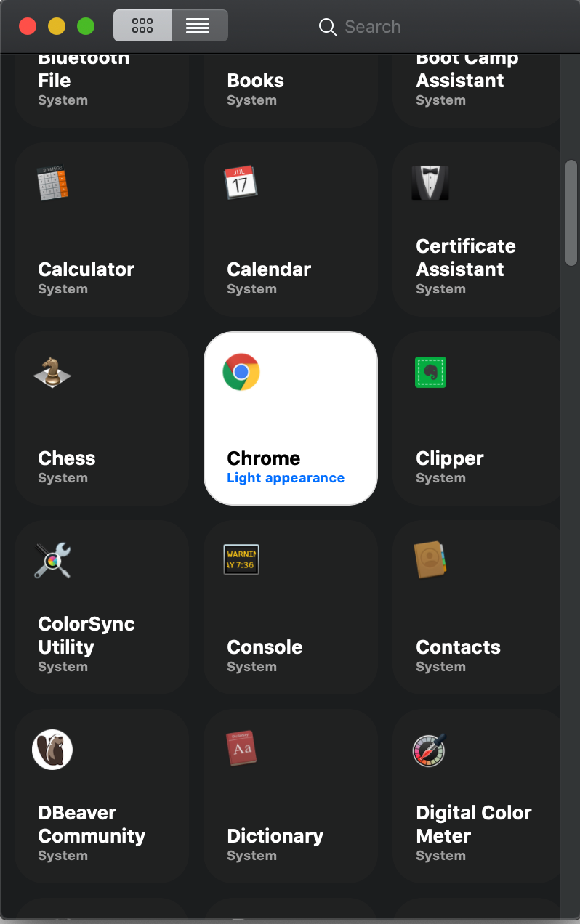Switch to grid view
This screenshot has width=580, height=924.
click(x=142, y=25)
